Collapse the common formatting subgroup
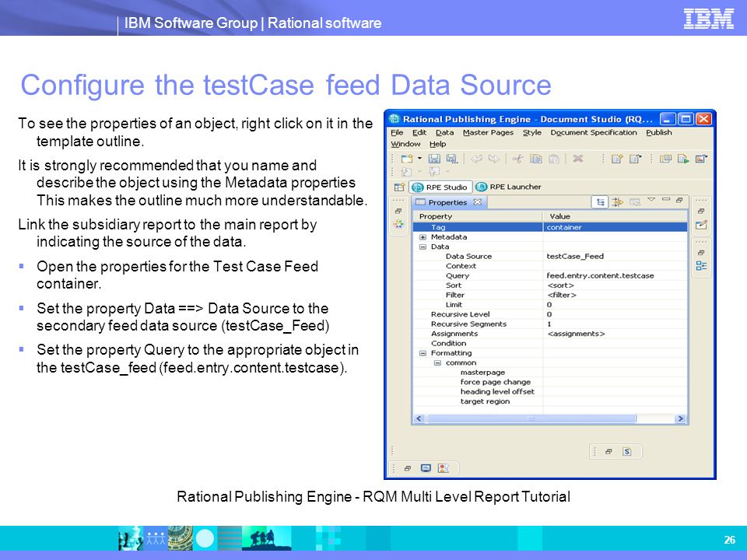 (437, 363)
